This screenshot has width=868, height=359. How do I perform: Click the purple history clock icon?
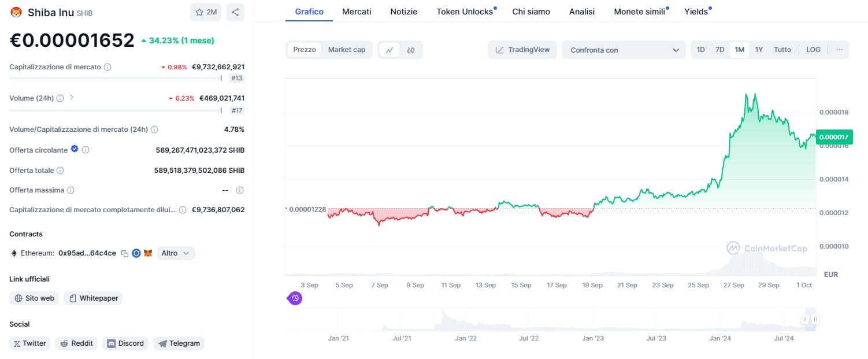pos(295,298)
